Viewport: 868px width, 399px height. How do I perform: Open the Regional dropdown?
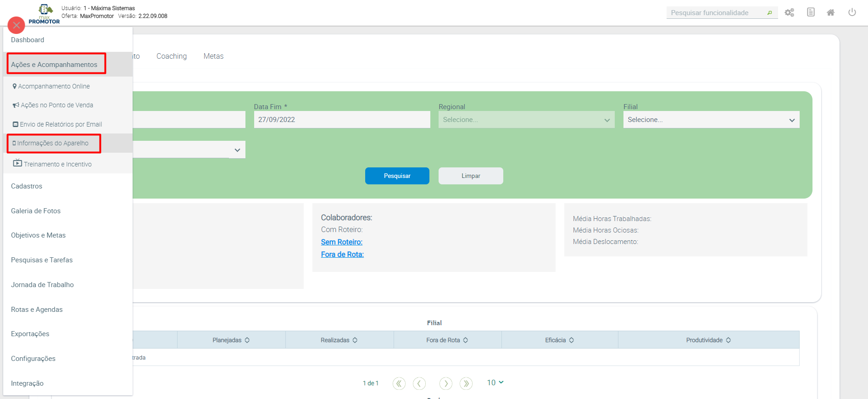pyautogui.click(x=526, y=120)
